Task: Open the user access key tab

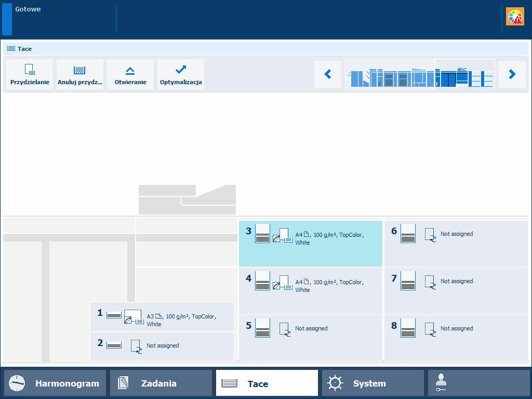Action: [478, 383]
